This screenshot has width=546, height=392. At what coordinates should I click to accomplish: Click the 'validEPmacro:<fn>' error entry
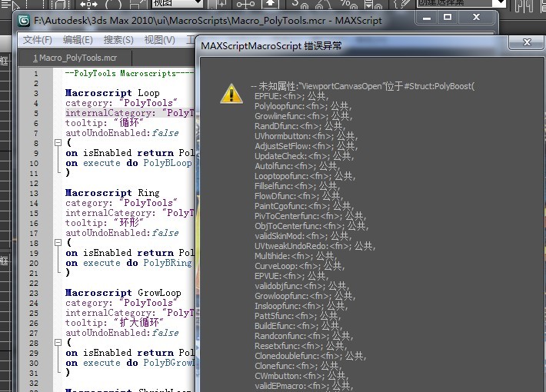click(x=303, y=386)
